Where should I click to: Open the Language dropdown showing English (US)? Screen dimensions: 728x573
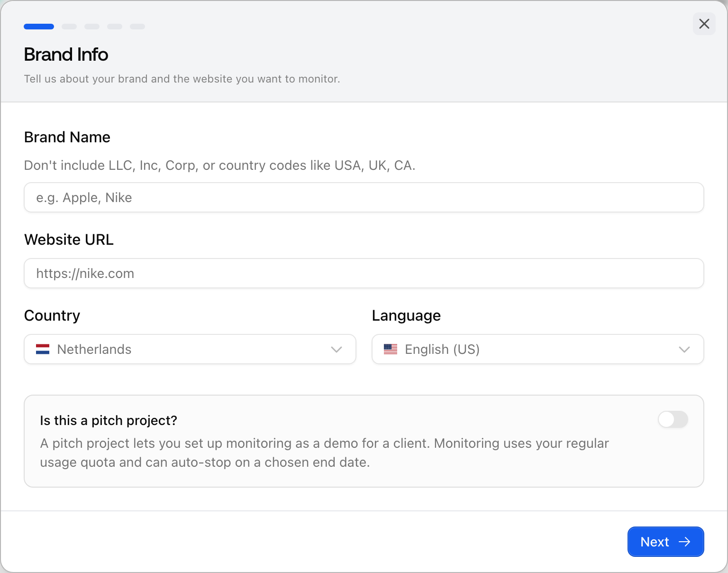[x=538, y=349]
